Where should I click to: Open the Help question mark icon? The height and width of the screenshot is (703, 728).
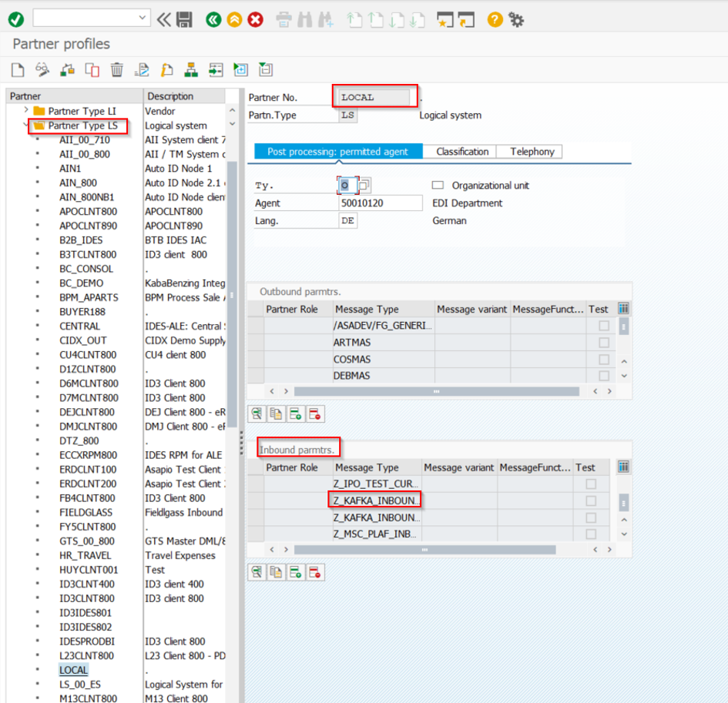tap(495, 19)
